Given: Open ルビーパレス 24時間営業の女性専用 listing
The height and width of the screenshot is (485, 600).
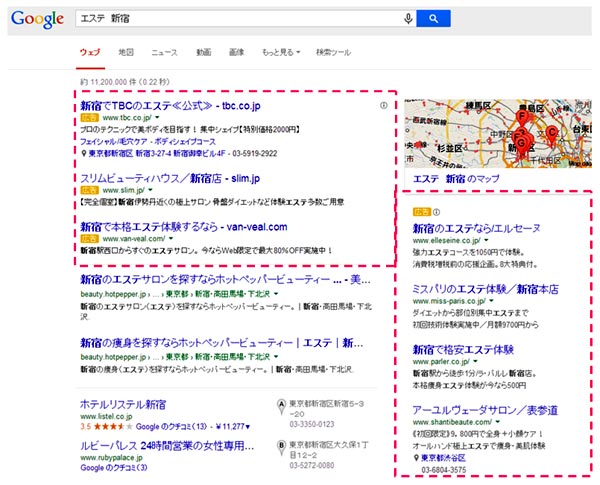Looking at the screenshot, I should (167, 446).
